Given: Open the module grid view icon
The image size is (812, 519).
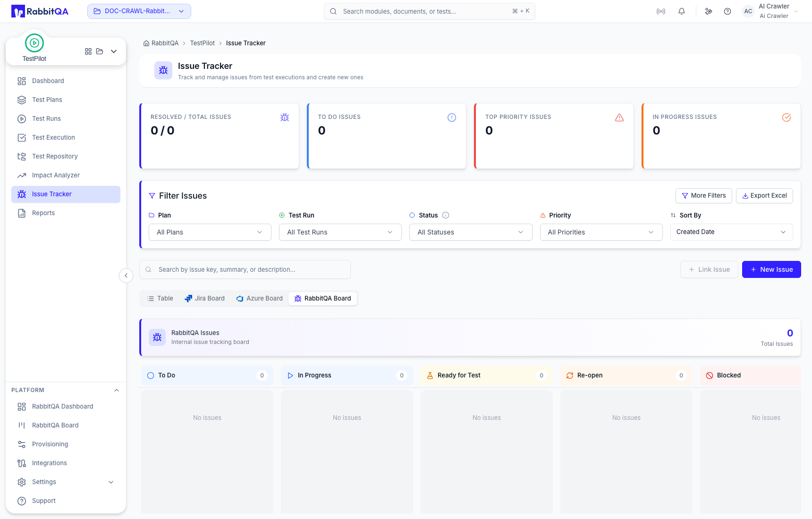Looking at the screenshot, I should pyautogui.click(x=88, y=51).
